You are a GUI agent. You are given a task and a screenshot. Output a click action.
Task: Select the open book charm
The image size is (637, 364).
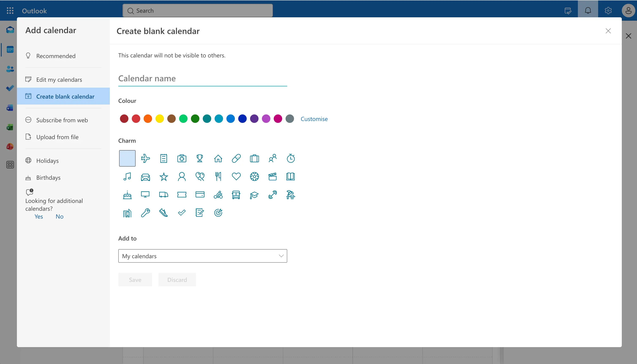tap(291, 177)
